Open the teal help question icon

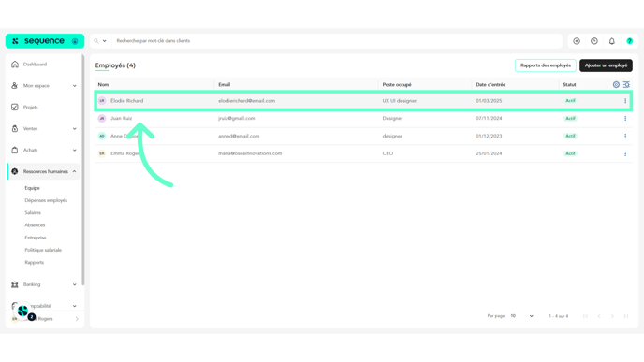pyautogui.click(x=629, y=41)
